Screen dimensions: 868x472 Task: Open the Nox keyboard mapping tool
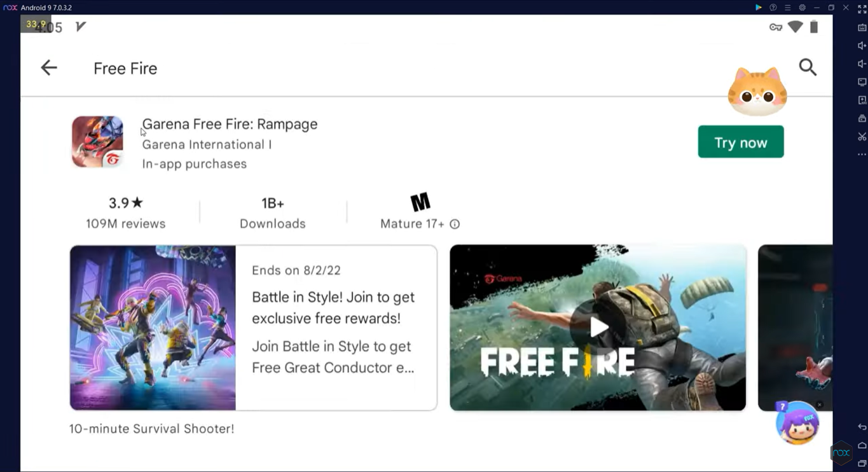pyautogui.click(x=862, y=27)
